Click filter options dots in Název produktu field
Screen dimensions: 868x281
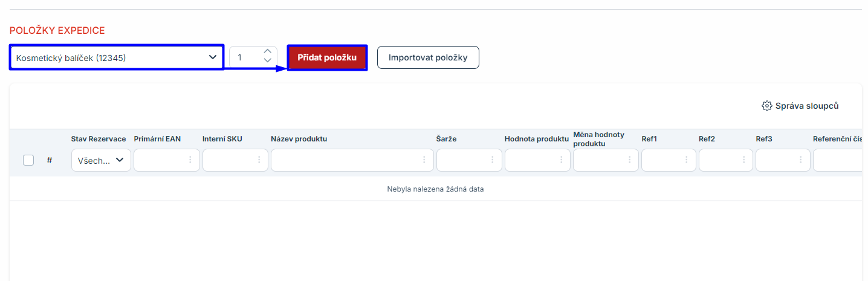point(424,160)
